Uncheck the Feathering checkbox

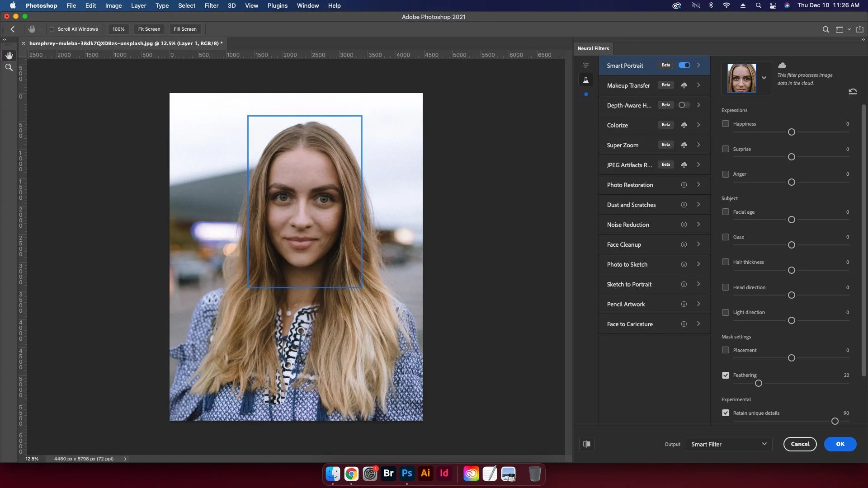click(x=726, y=375)
